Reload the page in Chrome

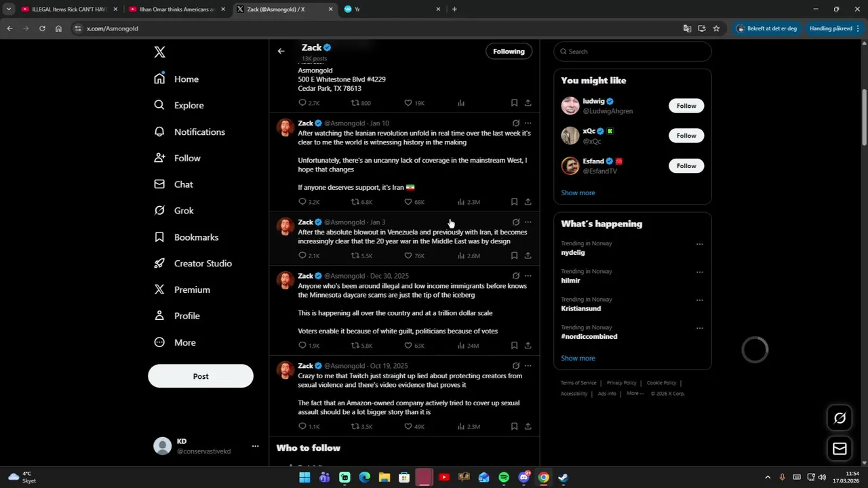(42, 28)
